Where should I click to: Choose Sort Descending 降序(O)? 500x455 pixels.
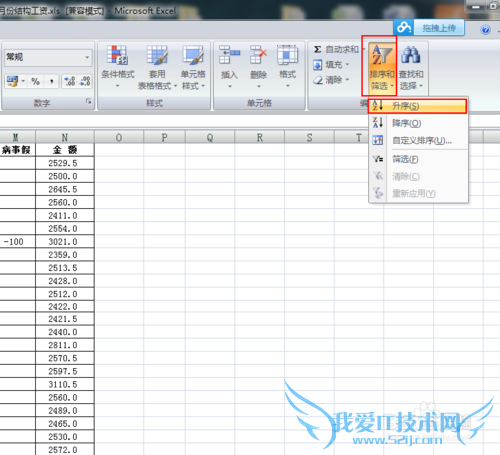tap(418, 123)
